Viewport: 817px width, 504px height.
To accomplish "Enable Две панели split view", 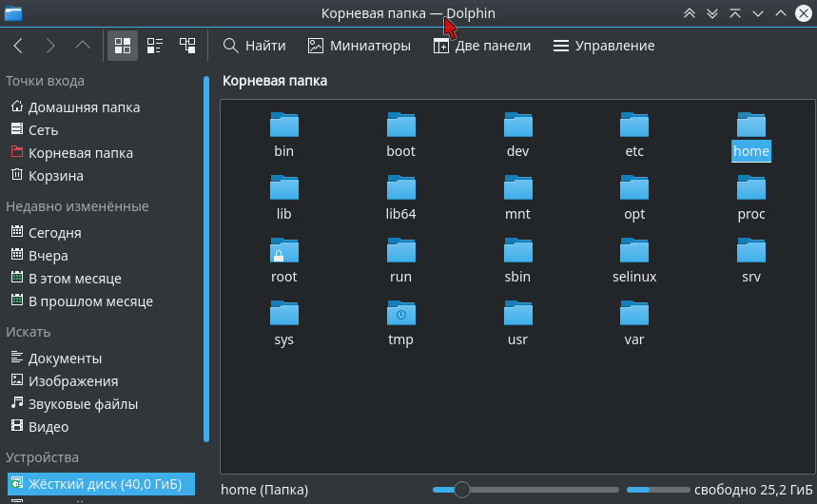I will point(482,46).
